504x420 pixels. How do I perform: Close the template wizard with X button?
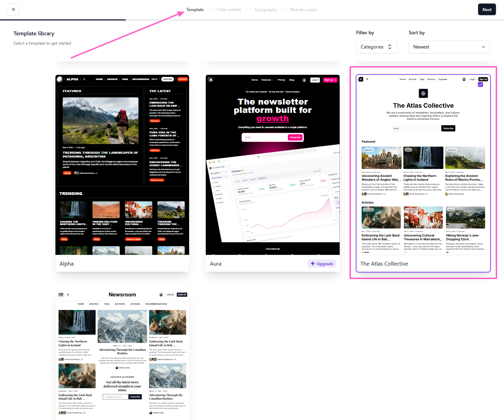(14, 9)
